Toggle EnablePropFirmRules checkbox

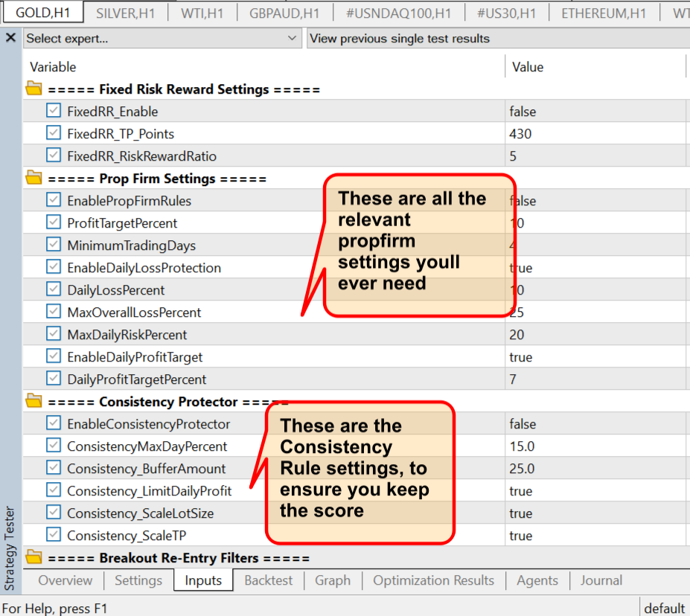coord(54,200)
